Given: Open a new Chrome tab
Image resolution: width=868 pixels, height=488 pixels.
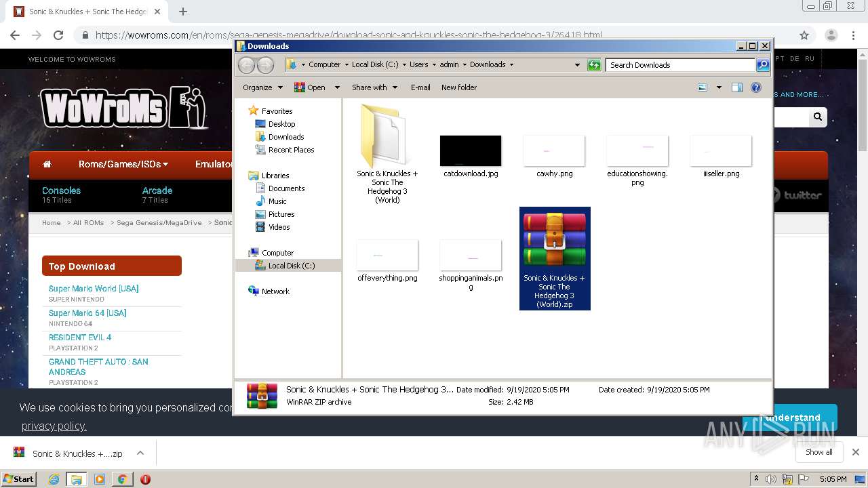Looking at the screenshot, I should point(183,12).
